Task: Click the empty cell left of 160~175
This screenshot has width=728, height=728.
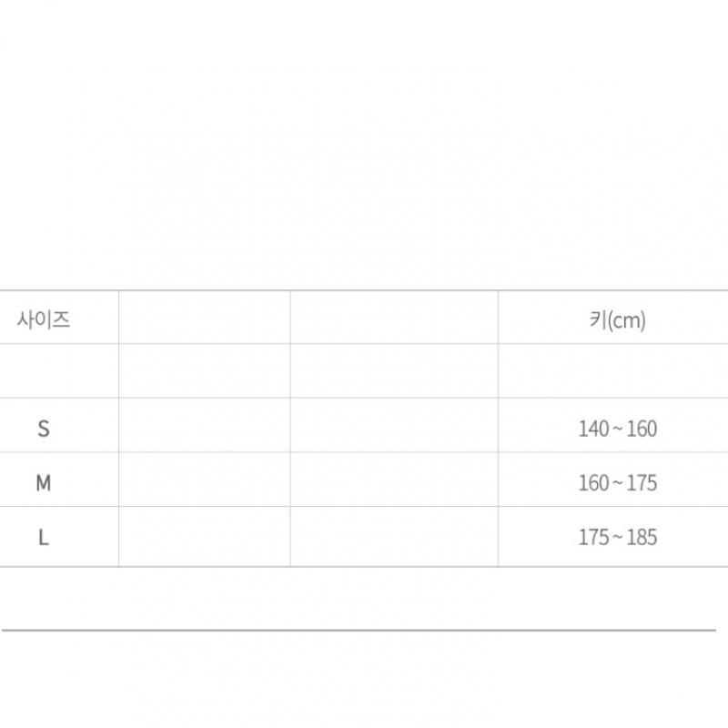Action: 394,480
